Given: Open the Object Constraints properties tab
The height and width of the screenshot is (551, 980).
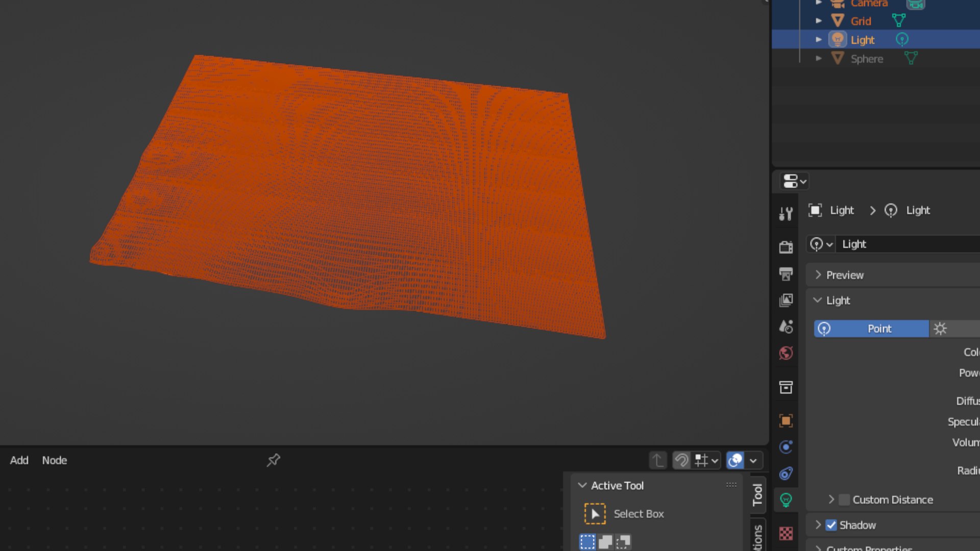Looking at the screenshot, I should click(x=786, y=473).
